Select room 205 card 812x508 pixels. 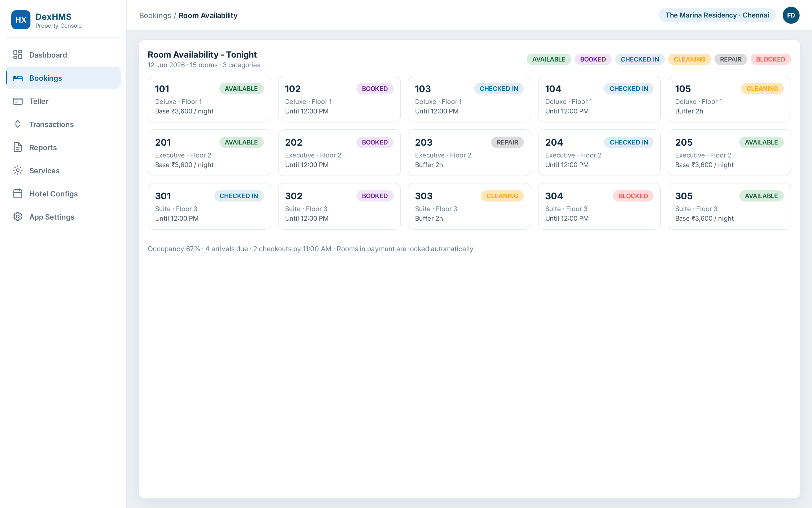tap(729, 153)
